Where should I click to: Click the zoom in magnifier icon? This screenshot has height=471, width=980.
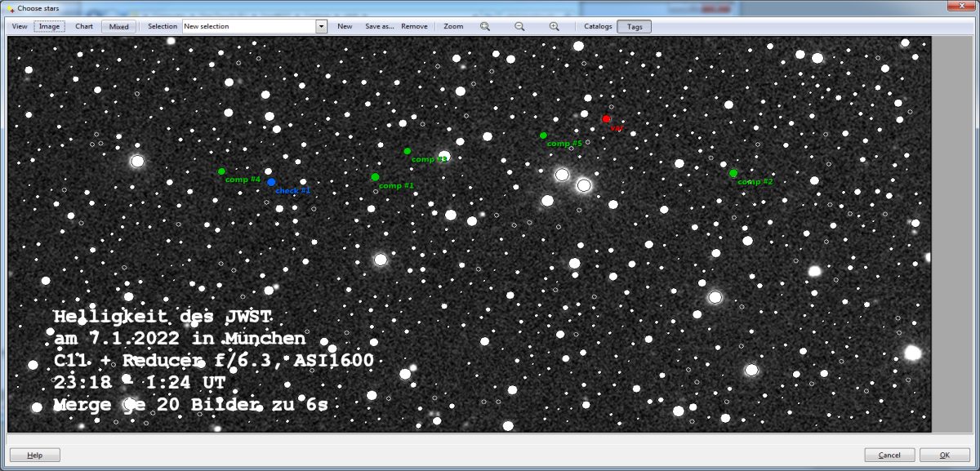(x=555, y=26)
